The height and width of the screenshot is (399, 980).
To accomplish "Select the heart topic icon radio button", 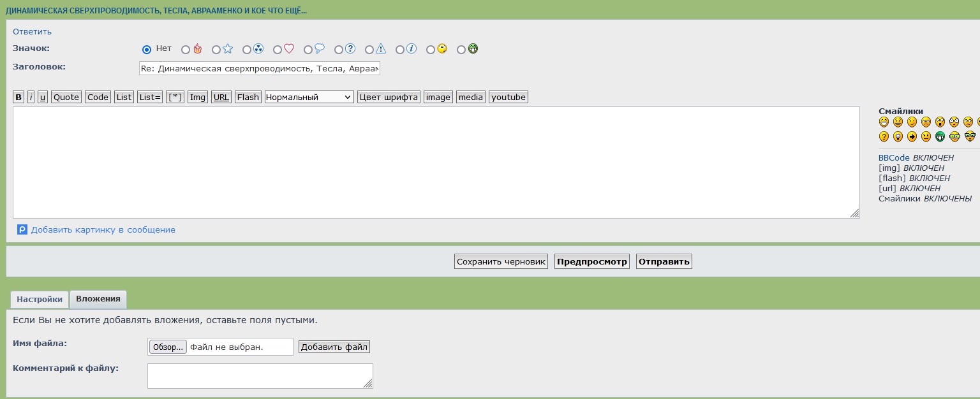I will tap(278, 50).
